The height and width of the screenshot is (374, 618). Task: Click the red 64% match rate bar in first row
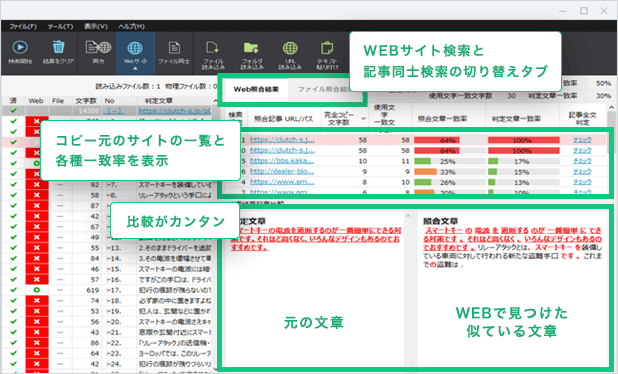[x=437, y=140]
